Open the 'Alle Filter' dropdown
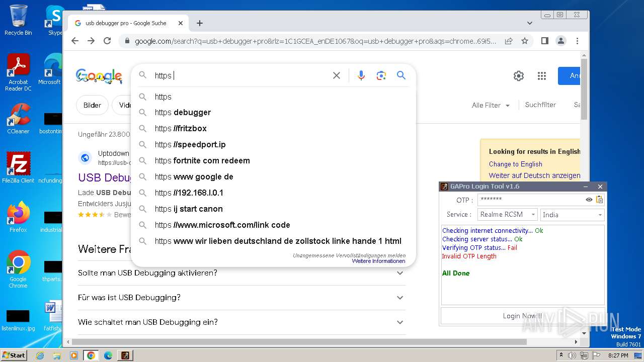644x362 pixels. click(x=491, y=105)
